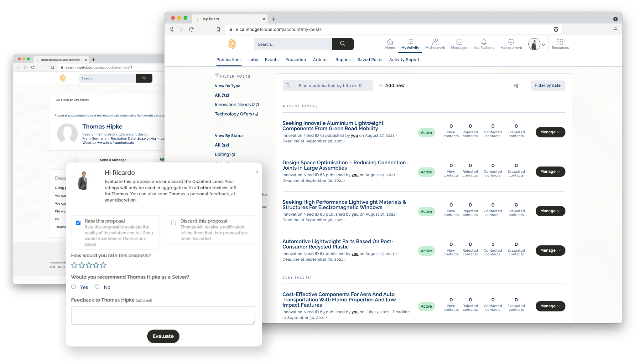Open browser tab list dropdown arrow
Screen dimensions: 640x364
click(x=615, y=19)
